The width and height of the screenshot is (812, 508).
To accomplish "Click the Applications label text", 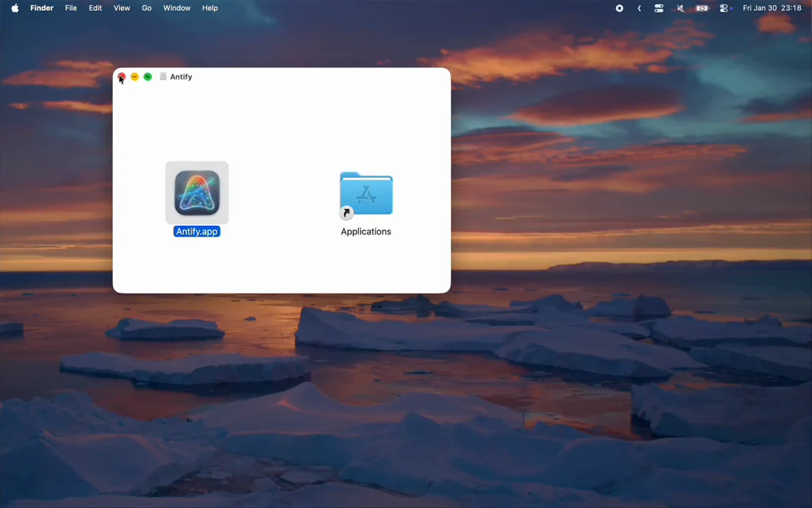I will coord(366,232).
